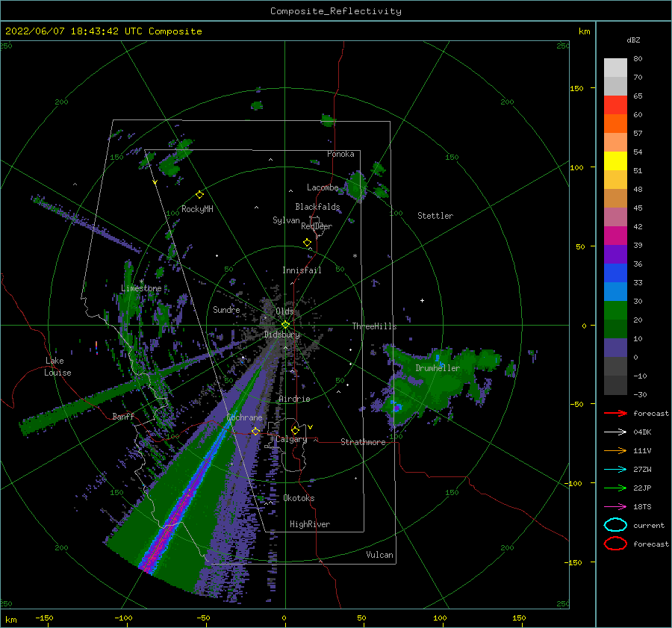Click the Innisfail label
Screen dimensions: 672x628
(302, 270)
